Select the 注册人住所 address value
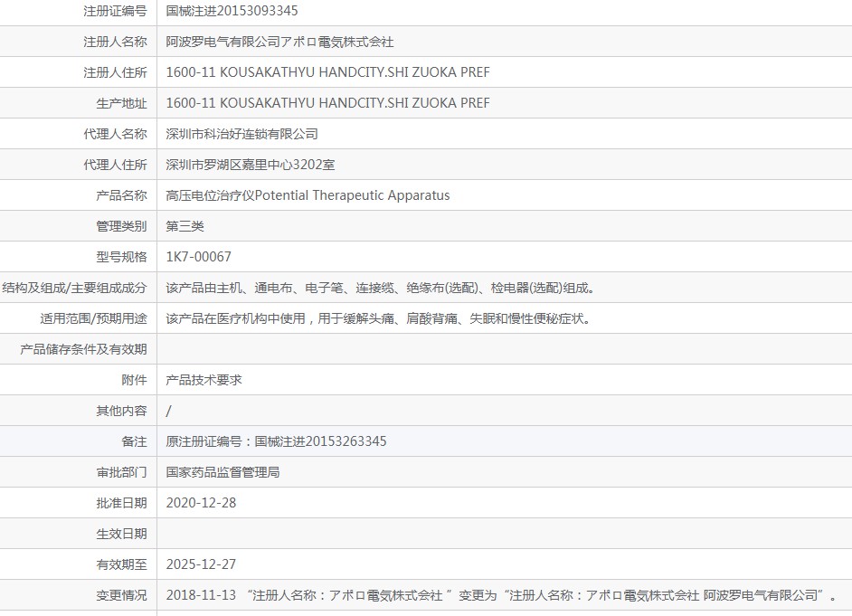The width and height of the screenshot is (852, 616). (327, 72)
